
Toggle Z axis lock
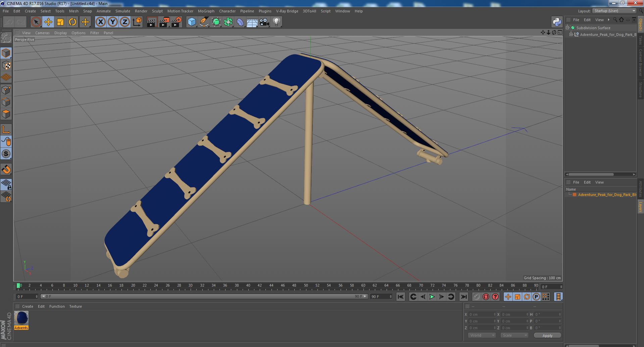tap(125, 22)
